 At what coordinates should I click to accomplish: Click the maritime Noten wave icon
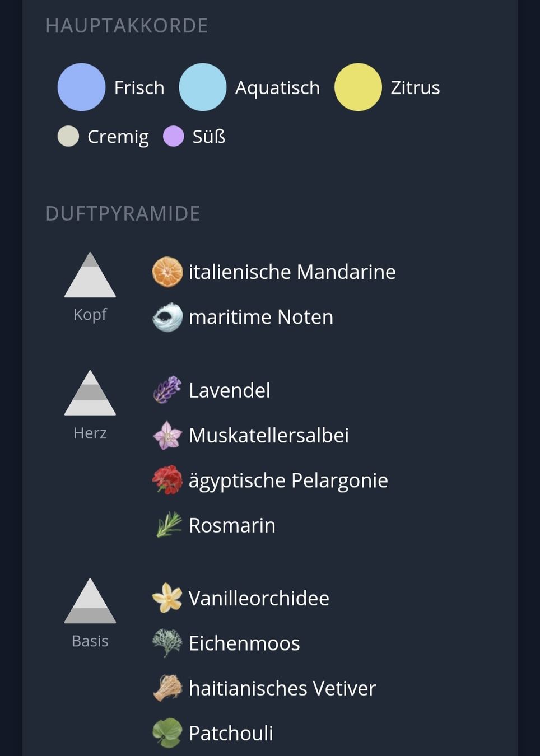(167, 317)
